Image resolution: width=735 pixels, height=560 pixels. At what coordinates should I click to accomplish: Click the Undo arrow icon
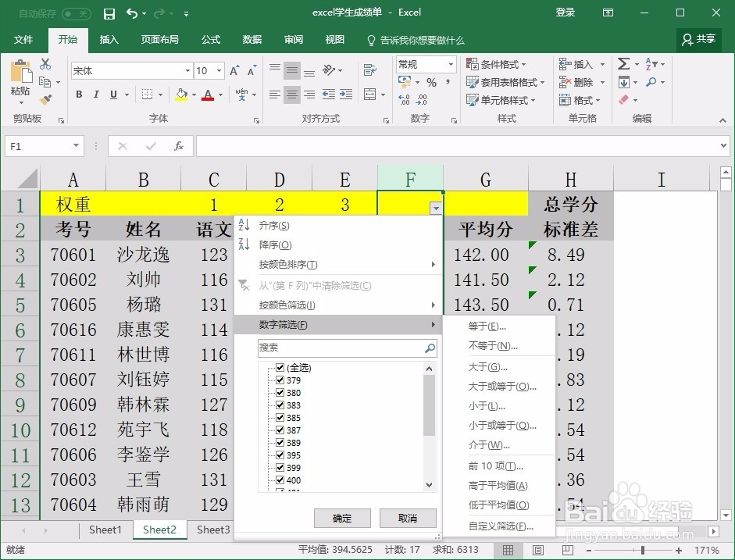coord(132,13)
